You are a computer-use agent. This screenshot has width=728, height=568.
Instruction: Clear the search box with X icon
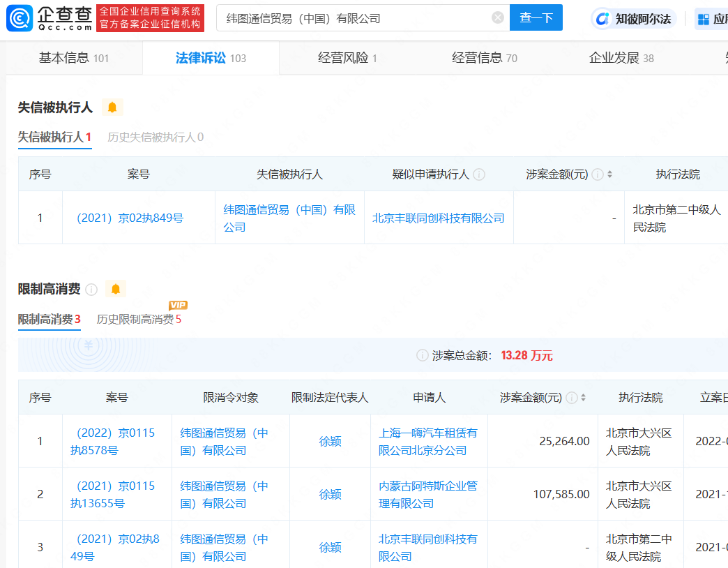pos(498,18)
